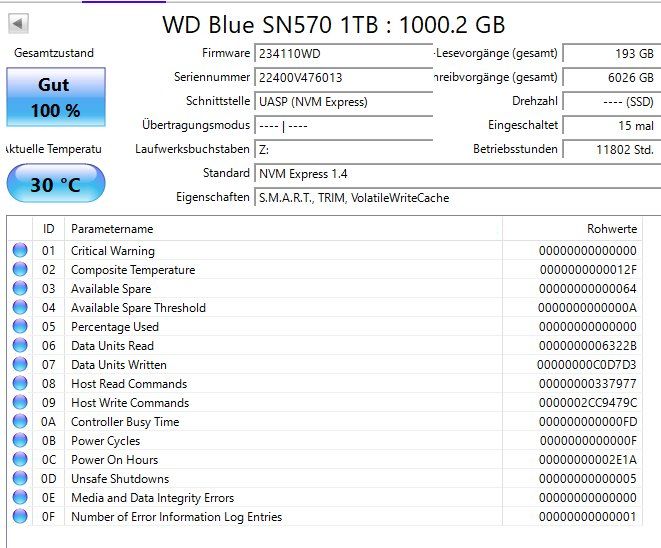Open the power-on count field 15 mal
The width and height of the screenshot is (661, 548).
pyautogui.click(x=612, y=126)
